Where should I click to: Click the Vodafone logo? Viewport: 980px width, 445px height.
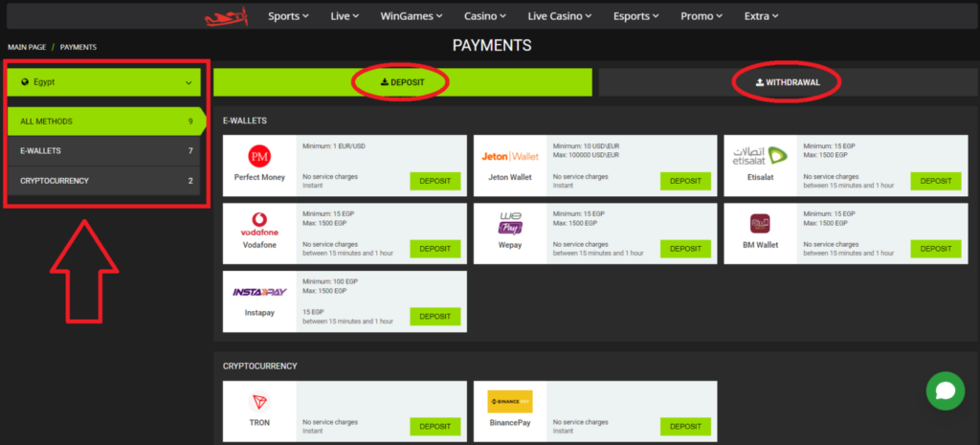tap(259, 224)
